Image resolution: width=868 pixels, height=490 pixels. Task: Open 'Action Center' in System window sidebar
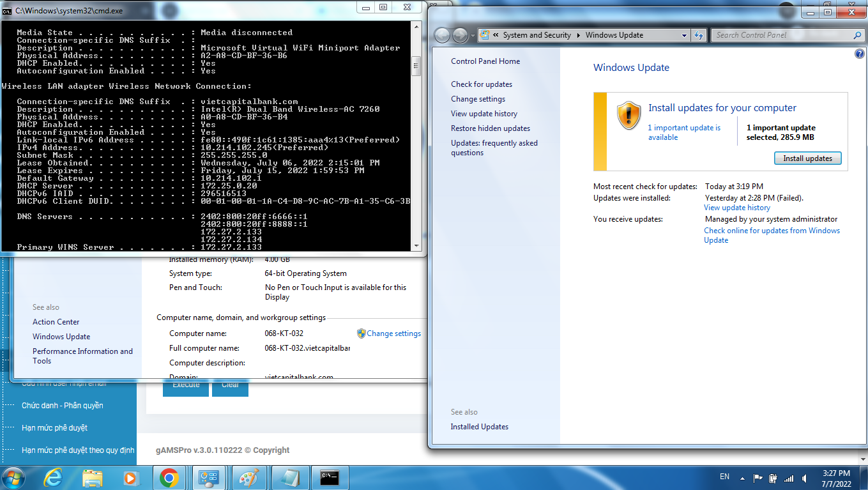pos(56,322)
